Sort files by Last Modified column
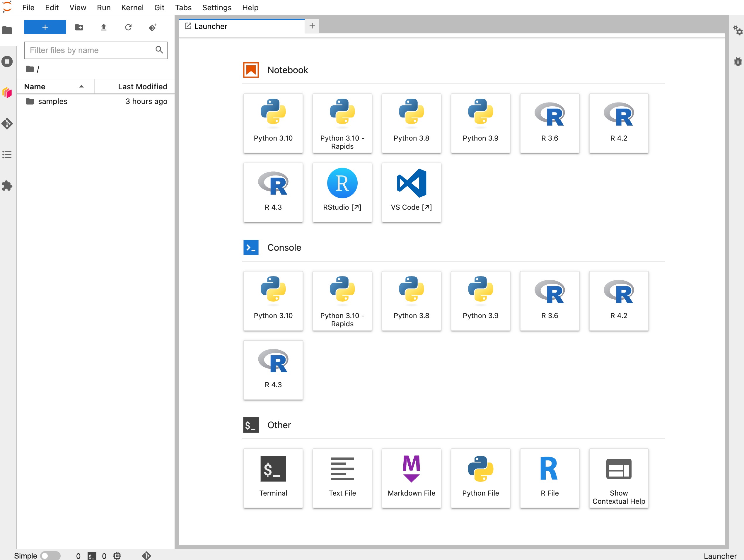744x560 pixels. (142, 86)
